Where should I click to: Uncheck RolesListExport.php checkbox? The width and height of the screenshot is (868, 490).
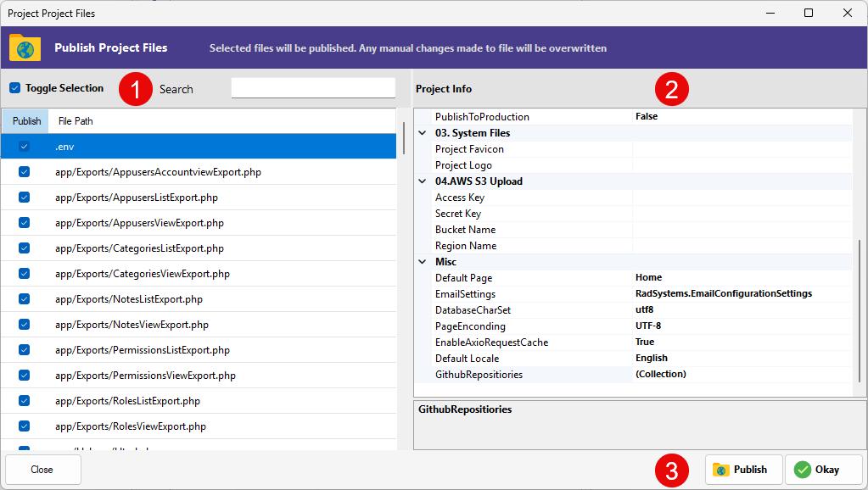point(24,401)
